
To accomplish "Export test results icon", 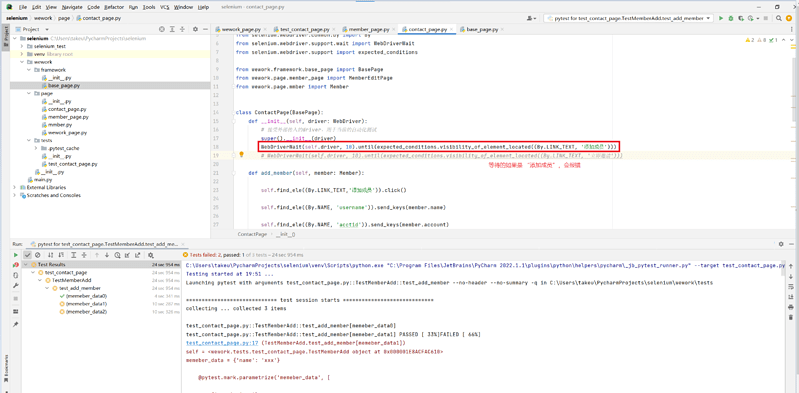I will 138,255.
